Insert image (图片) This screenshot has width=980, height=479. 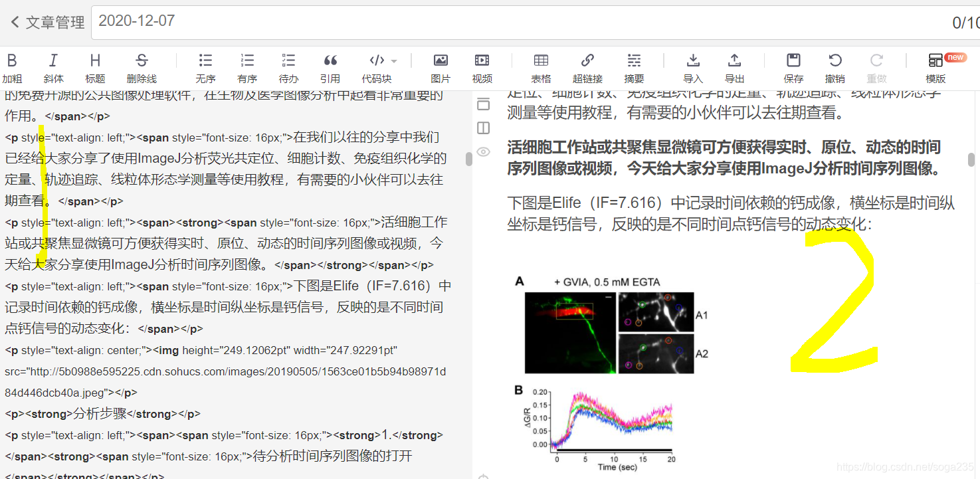tap(441, 68)
